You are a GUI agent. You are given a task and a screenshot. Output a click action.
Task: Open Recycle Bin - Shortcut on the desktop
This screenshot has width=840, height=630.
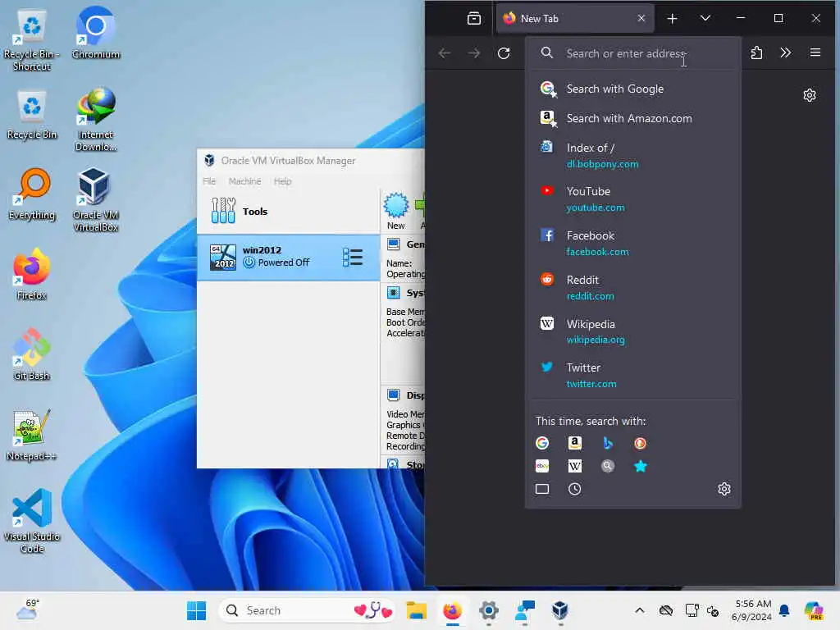point(32,39)
